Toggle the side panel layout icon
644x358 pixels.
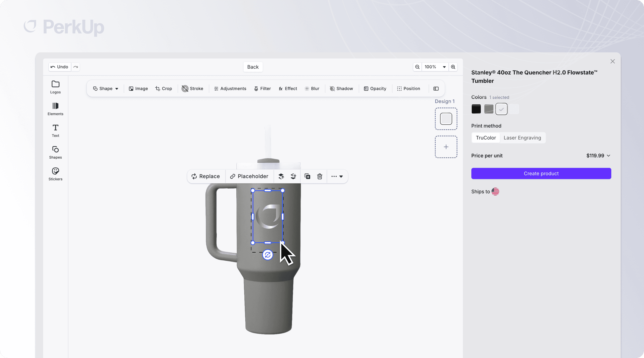pos(436,89)
